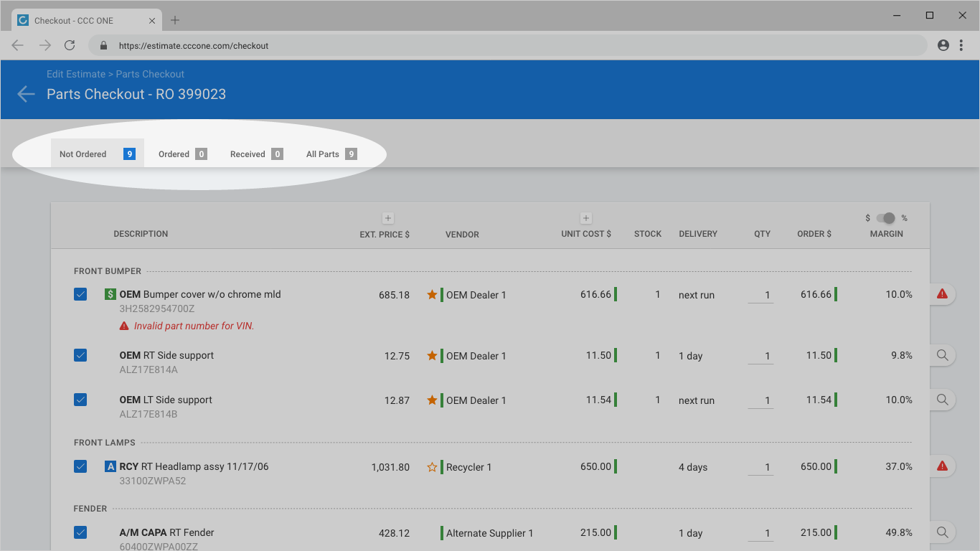
Task: Uncheck the A/M CAPA RT Fender part
Action: pyautogui.click(x=80, y=532)
